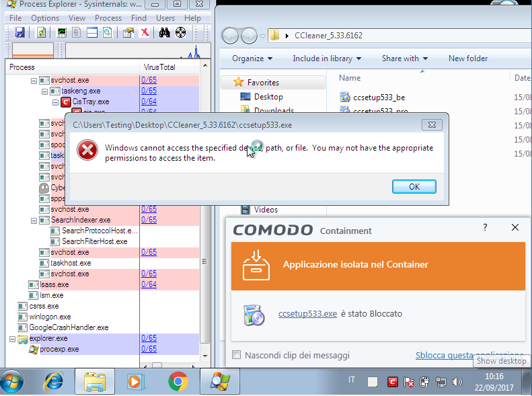This screenshot has width=532, height=396.
Task: Click the Comodo tray icon in system tray
Action: tap(393, 382)
